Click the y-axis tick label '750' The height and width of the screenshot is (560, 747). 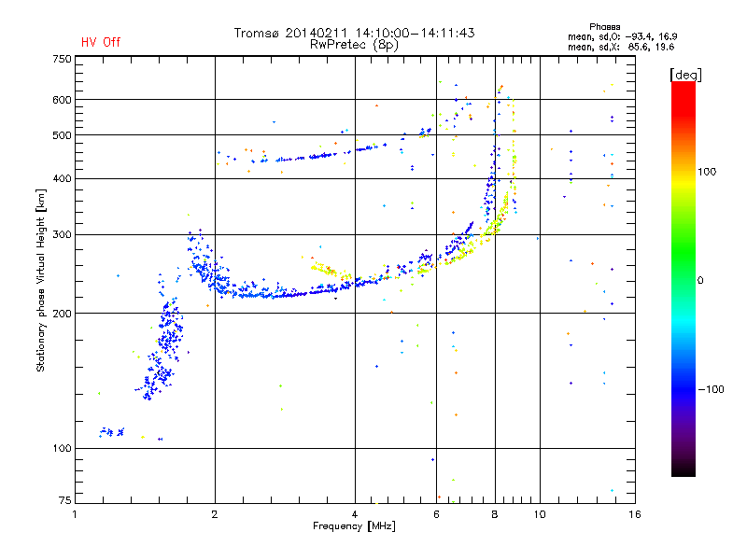tap(62, 59)
